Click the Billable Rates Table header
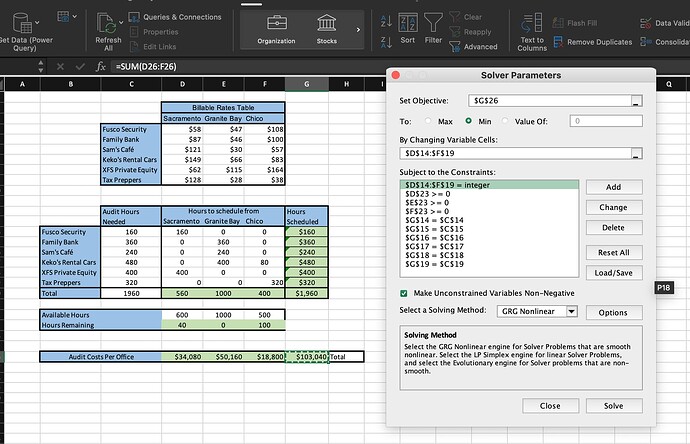The width and height of the screenshot is (690, 444). coord(223,107)
